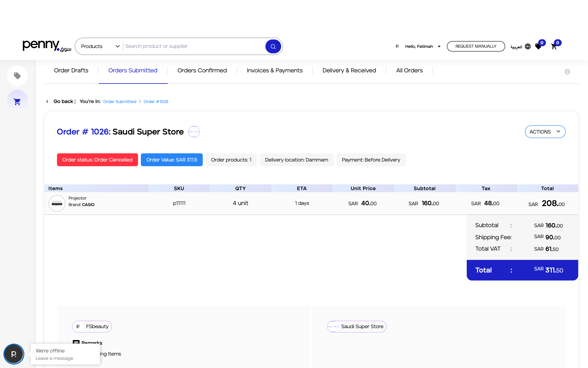Open Order Submitted breadcrumb link

click(x=120, y=101)
